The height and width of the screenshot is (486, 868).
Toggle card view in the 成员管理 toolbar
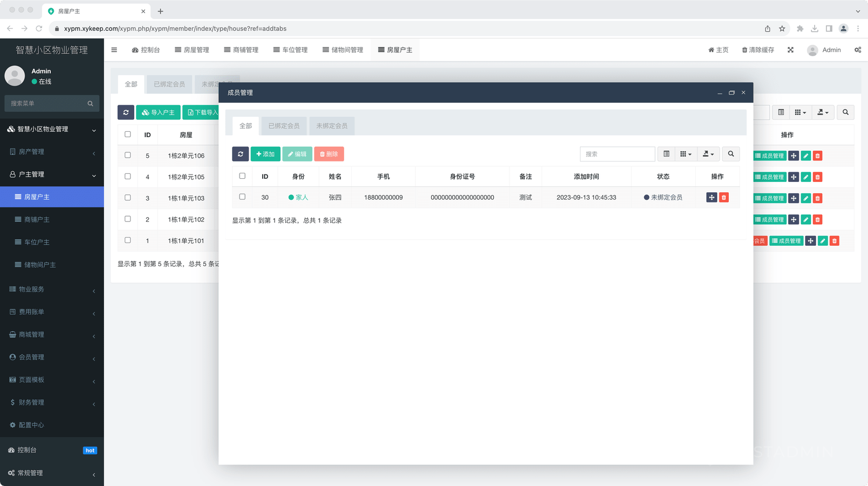coord(666,154)
